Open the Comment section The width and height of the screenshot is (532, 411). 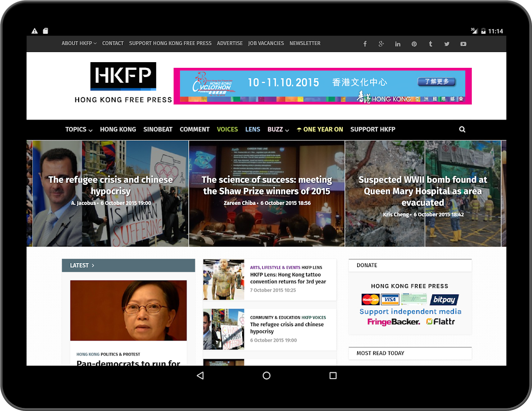(194, 129)
